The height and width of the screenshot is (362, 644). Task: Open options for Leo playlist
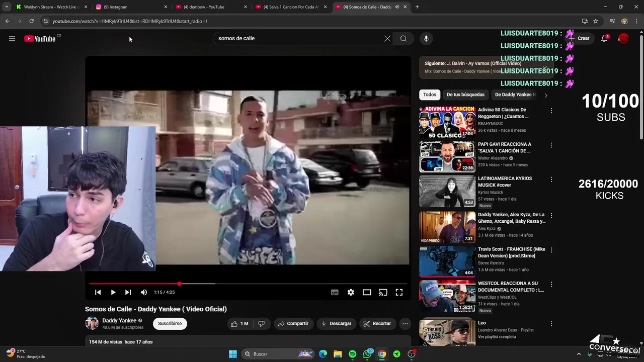(551, 324)
